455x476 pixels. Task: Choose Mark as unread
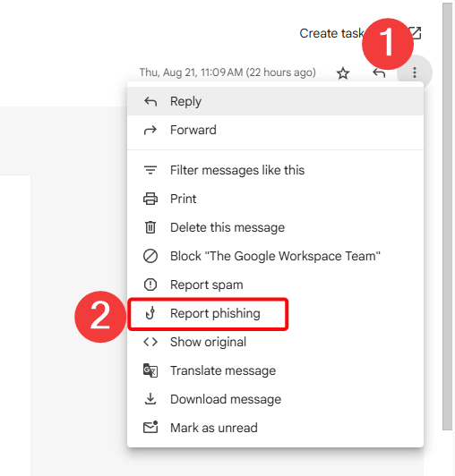click(275, 428)
